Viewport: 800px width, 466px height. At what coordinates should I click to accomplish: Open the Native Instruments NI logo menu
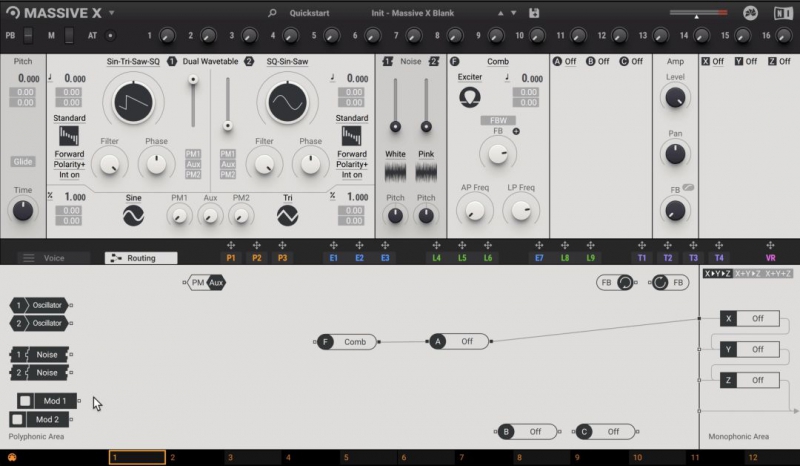click(x=783, y=13)
